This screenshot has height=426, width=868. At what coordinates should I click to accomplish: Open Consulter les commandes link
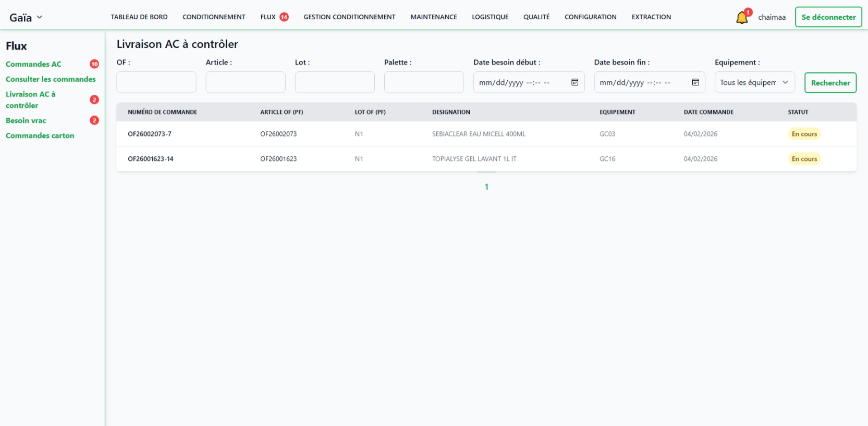click(51, 79)
